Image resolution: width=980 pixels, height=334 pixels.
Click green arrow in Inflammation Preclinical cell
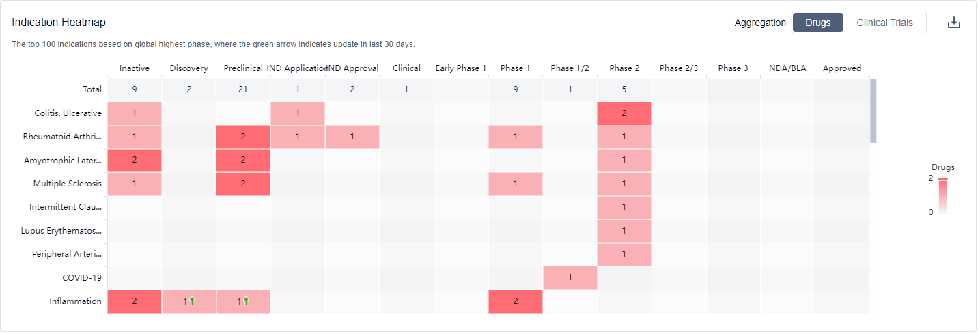click(x=246, y=301)
